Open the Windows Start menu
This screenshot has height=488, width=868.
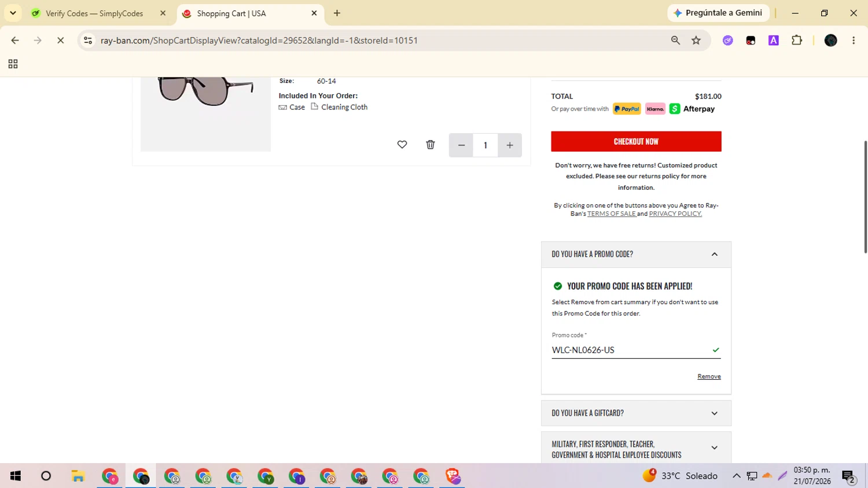coord(16,476)
